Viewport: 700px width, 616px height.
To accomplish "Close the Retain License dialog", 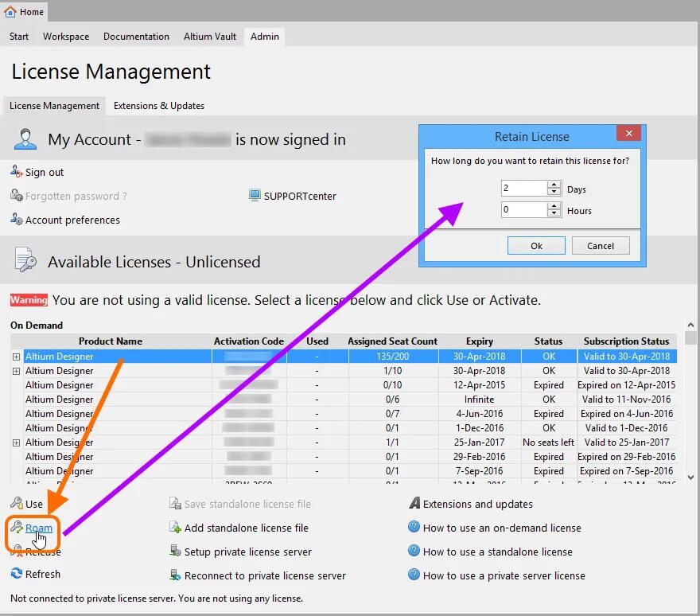I will click(x=628, y=133).
